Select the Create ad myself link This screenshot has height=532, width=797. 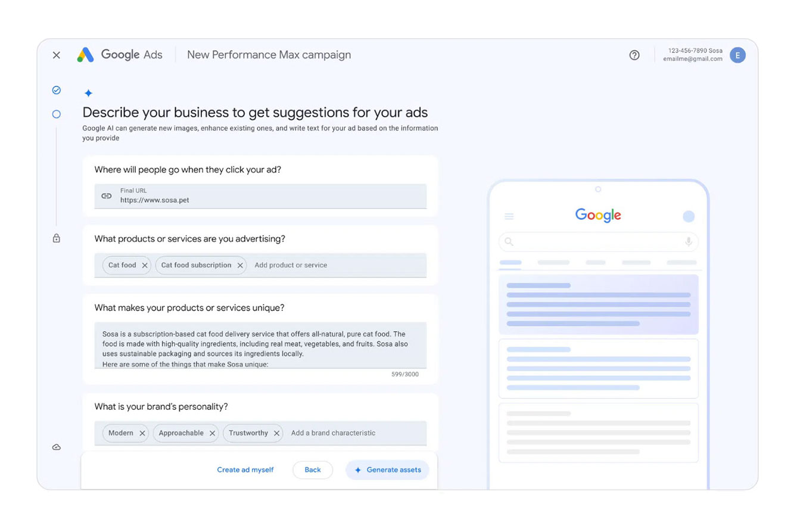point(245,469)
